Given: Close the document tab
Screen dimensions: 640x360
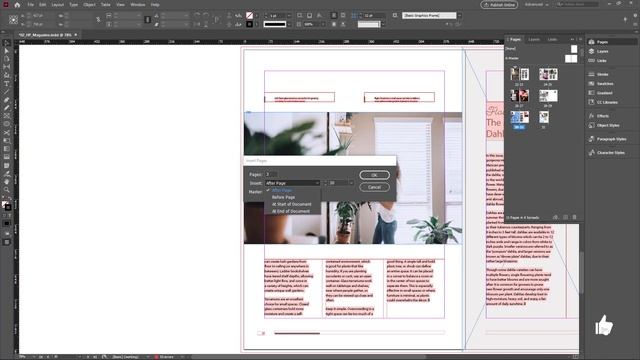Looking at the screenshot, I should click(76, 35).
